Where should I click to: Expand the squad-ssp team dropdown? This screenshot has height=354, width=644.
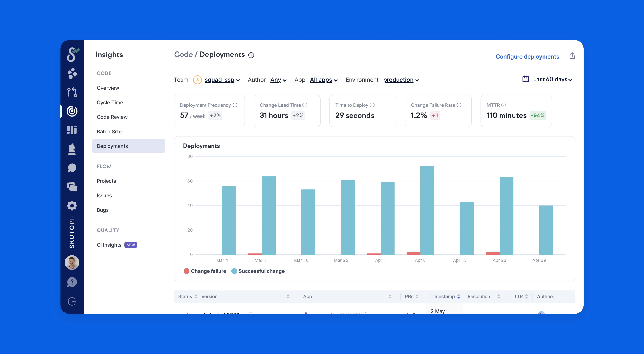pos(222,80)
